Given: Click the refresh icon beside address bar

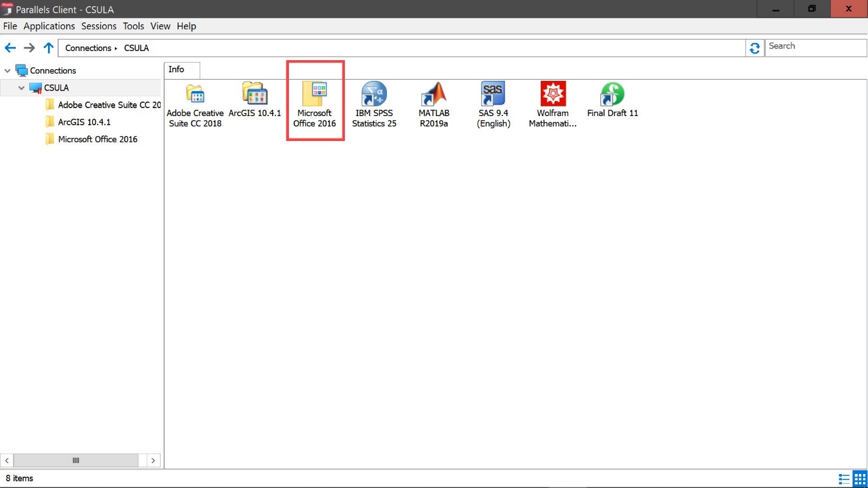Looking at the screenshot, I should (755, 48).
